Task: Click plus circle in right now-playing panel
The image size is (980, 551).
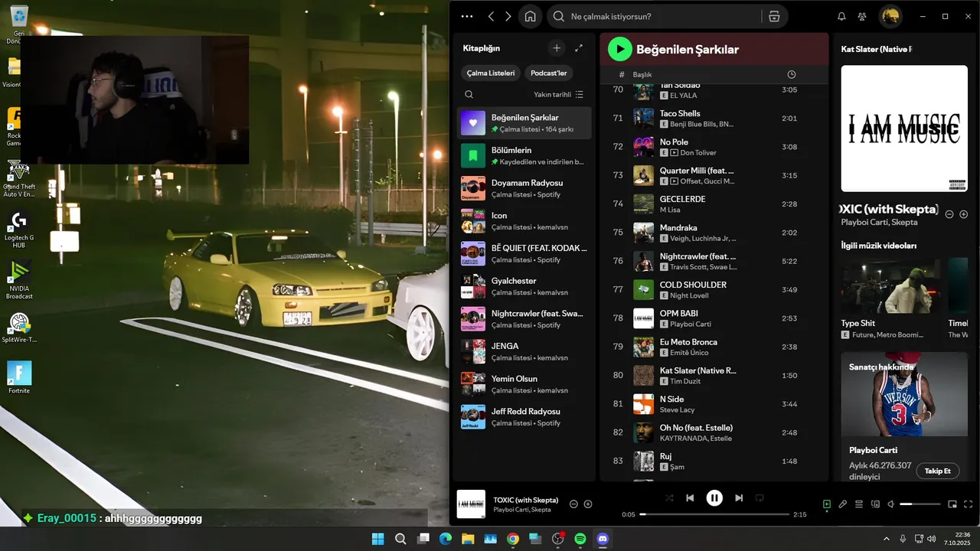Action: (x=964, y=214)
